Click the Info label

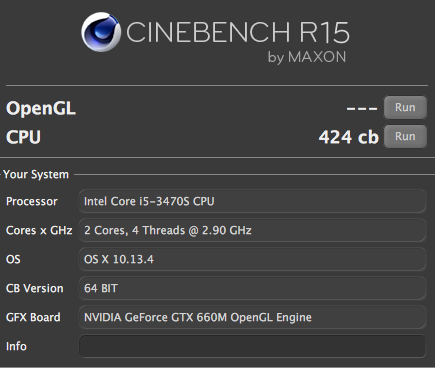point(16,346)
